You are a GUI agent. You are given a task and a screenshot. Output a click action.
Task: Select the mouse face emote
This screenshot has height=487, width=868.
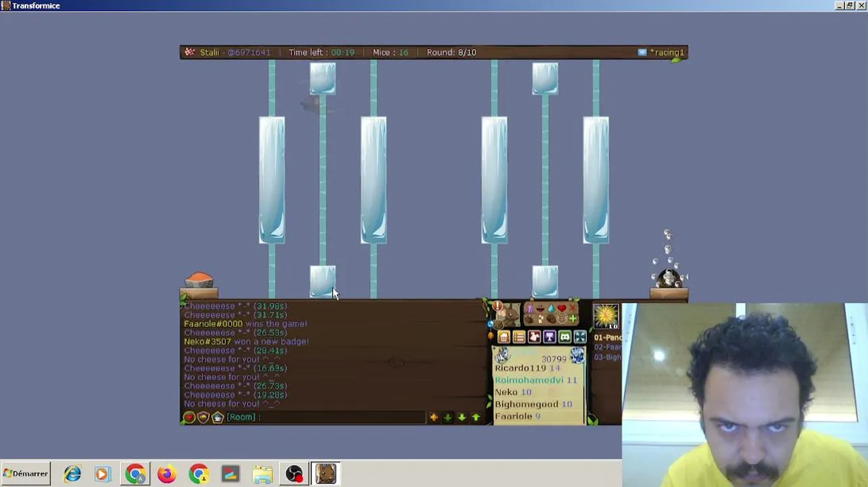(x=562, y=319)
